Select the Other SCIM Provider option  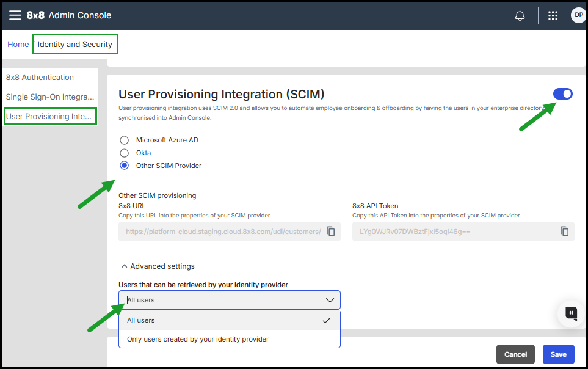[x=125, y=166]
